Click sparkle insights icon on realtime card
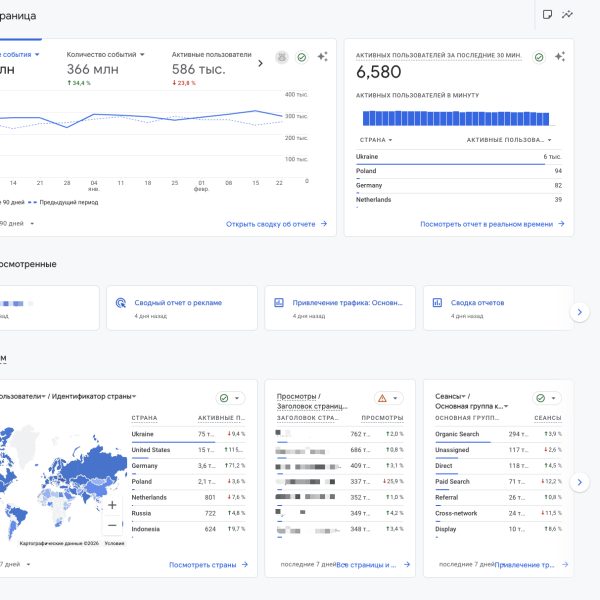The image size is (600, 600). (560, 58)
